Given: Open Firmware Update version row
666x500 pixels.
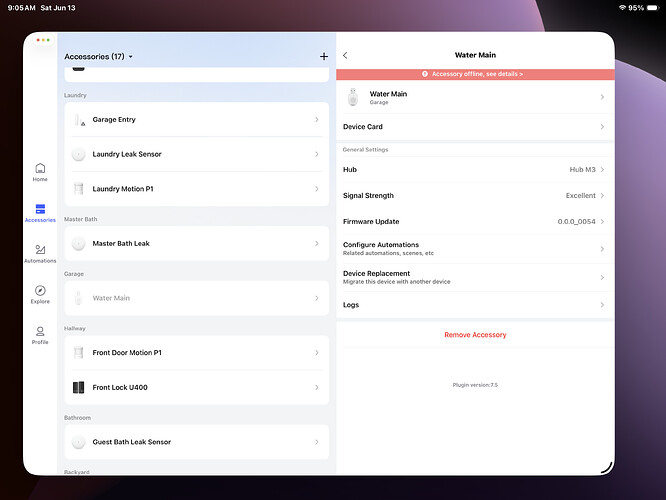Looking at the screenshot, I should pos(475,221).
